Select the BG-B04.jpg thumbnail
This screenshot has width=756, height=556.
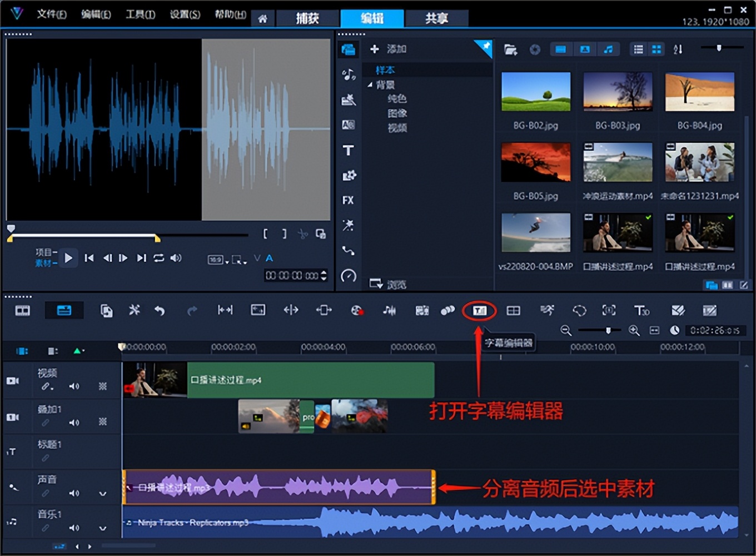(699, 92)
